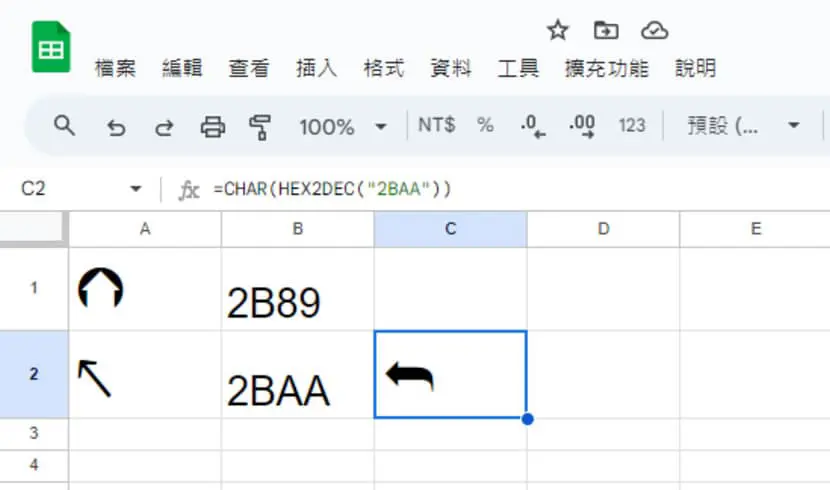
Task: Open the 擴充功能 menu
Action: pos(606,68)
